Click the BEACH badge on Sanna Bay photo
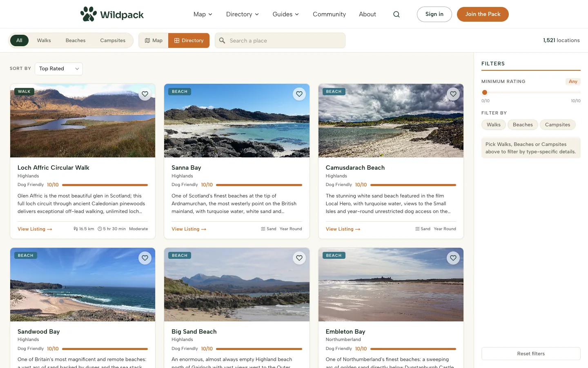Image resolution: width=588 pixels, height=368 pixels. click(180, 92)
